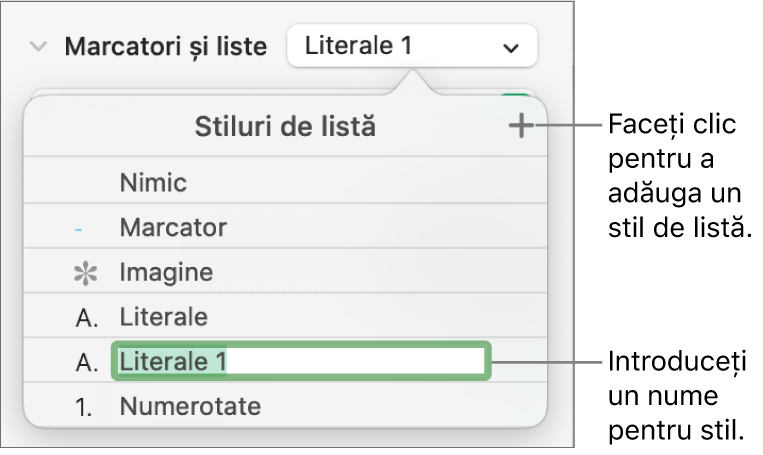This screenshot has height=455, width=763.
Task: Open the Literale 1 list style dropdown
Action: pyautogui.click(x=410, y=46)
